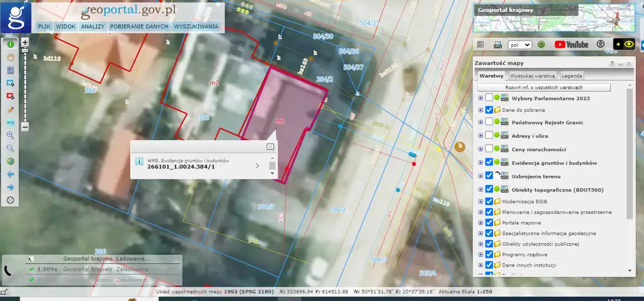Image resolution: width=644 pixels, height=301 pixels.
Task: Select the pan hand tool
Action: click(10, 57)
